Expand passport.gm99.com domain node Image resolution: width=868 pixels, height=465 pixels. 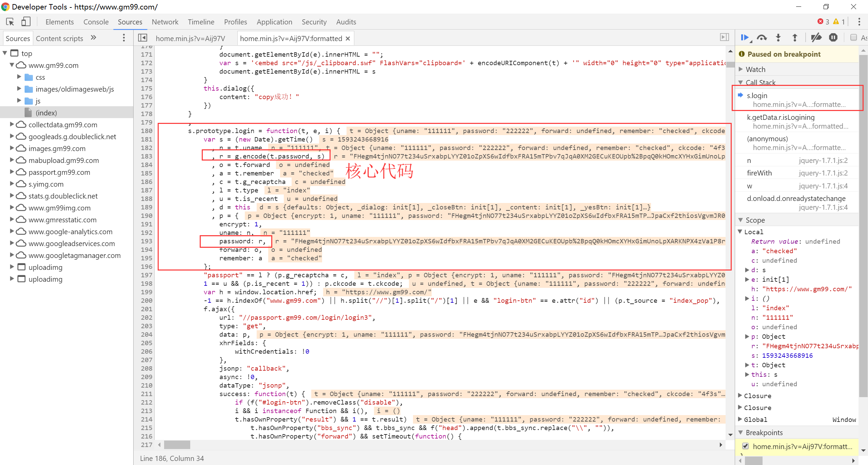point(12,172)
